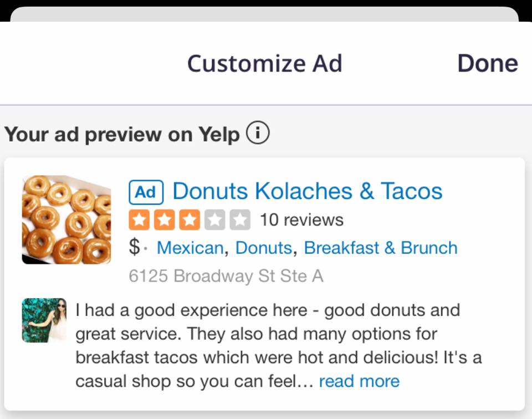
Task: Open the Mexican category link
Action: point(190,248)
